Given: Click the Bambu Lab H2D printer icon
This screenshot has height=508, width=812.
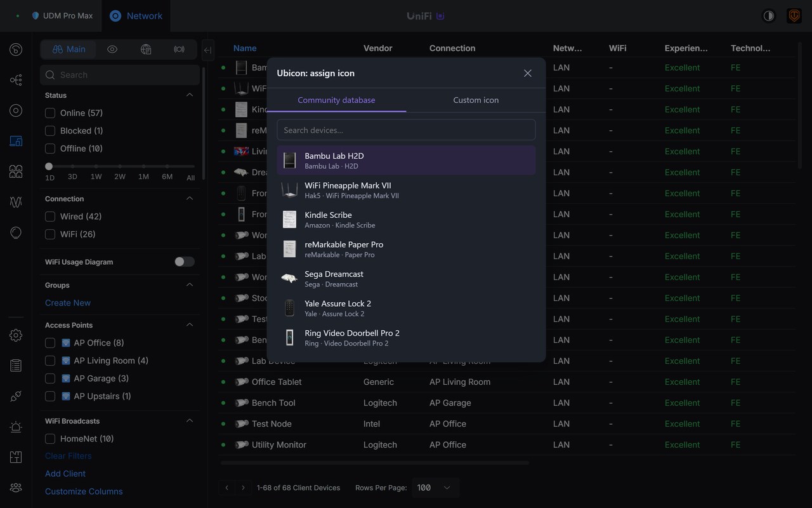Looking at the screenshot, I should pyautogui.click(x=289, y=161).
